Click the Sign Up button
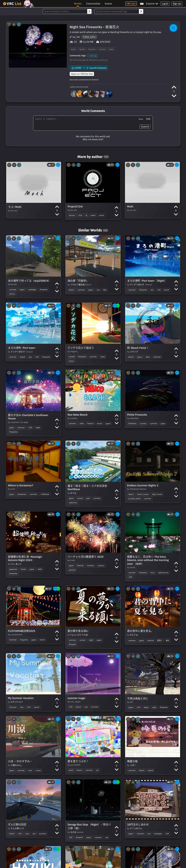Viewport: 186px width, 868px height. [177, 4]
